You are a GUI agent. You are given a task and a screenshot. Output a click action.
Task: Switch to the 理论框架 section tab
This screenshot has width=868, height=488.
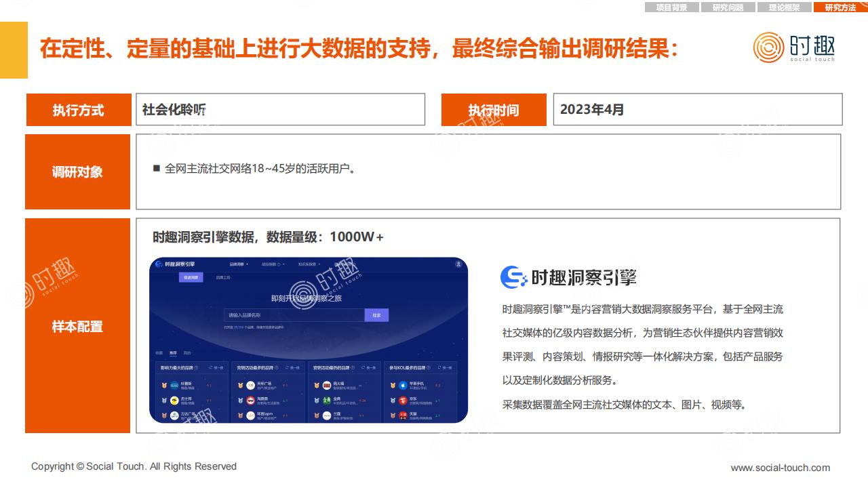(784, 7)
